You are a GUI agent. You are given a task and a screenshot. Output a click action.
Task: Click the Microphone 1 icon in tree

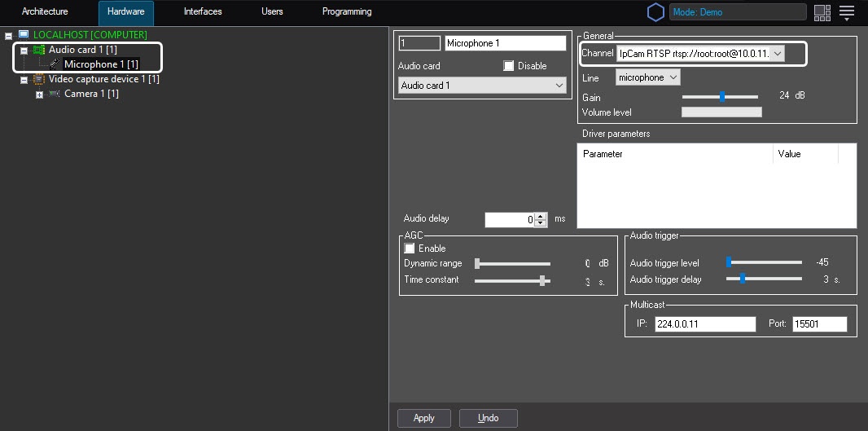point(55,64)
